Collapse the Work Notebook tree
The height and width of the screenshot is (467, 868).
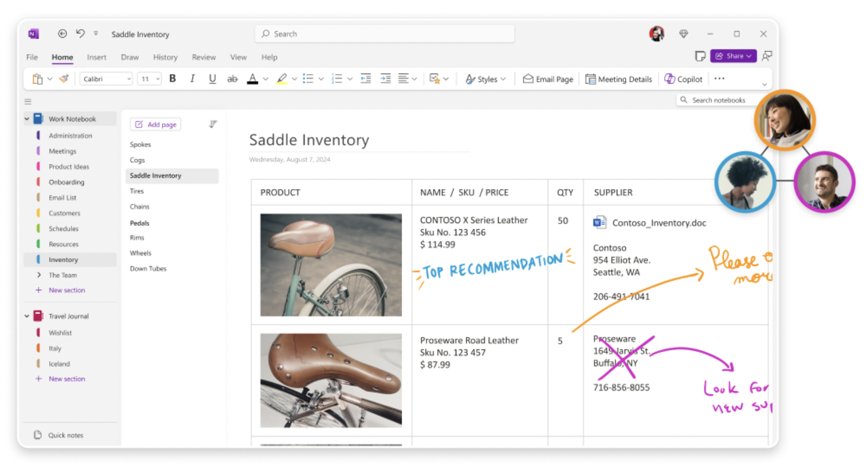(27, 119)
